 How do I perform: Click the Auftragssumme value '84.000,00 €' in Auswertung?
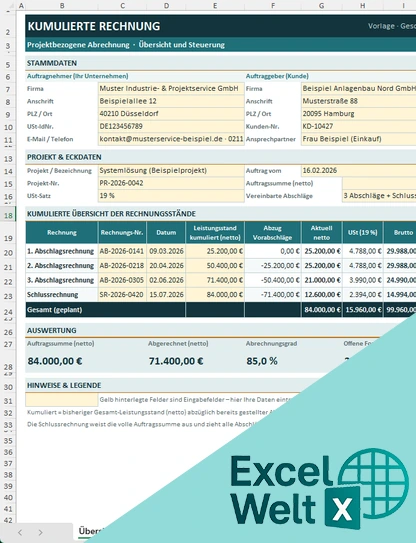click(x=55, y=361)
